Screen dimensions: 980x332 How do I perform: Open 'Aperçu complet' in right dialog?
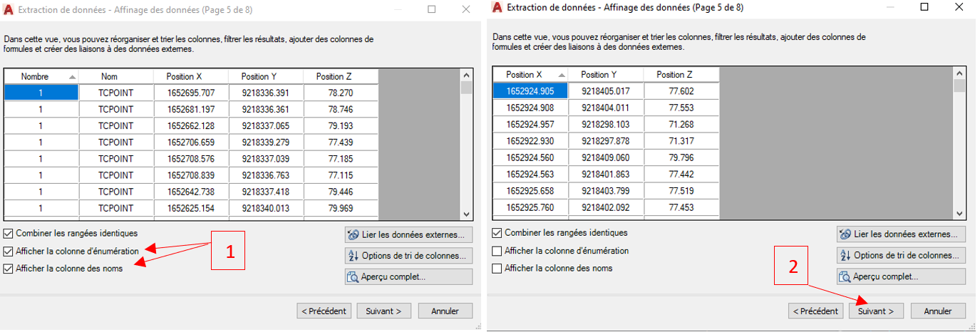[x=901, y=276]
